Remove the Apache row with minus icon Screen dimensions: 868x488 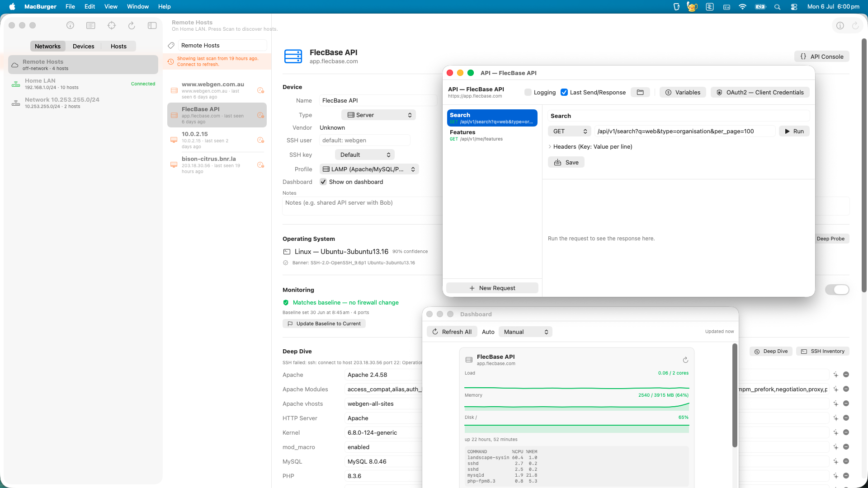tap(846, 375)
